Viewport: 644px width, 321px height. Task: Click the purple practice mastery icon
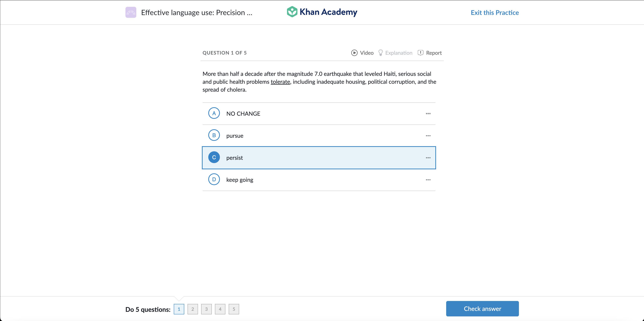click(131, 12)
